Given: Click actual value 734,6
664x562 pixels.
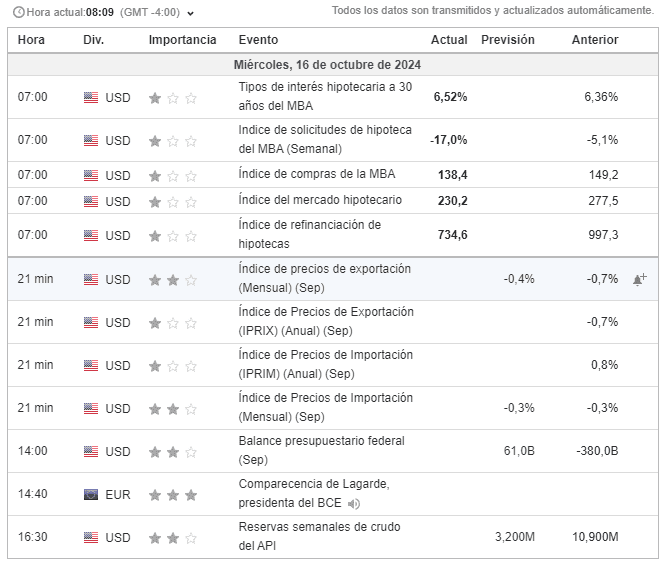Looking at the screenshot, I should 453,235.
